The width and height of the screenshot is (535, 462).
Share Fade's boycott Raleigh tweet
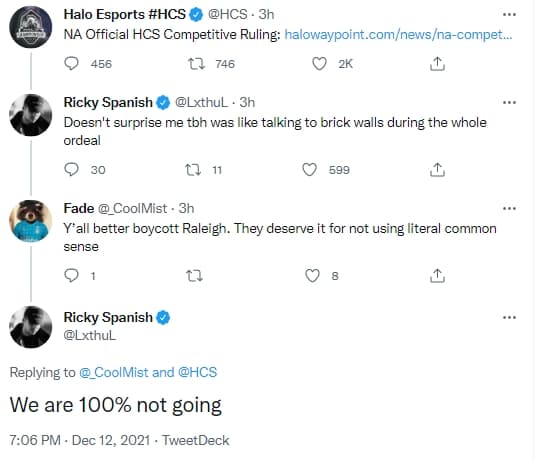pyautogui.click(x=437, y=275)
